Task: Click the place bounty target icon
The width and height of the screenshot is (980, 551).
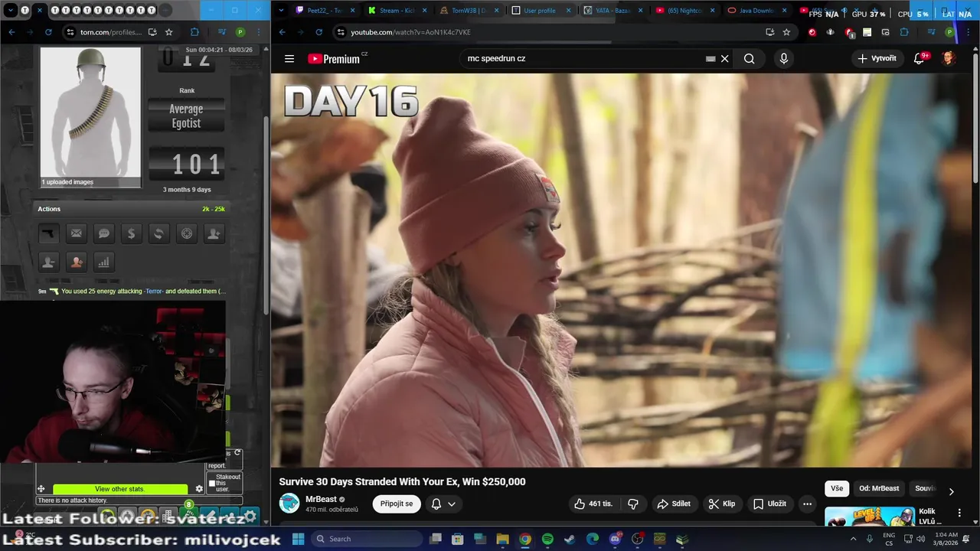Action: click(186, 233)
